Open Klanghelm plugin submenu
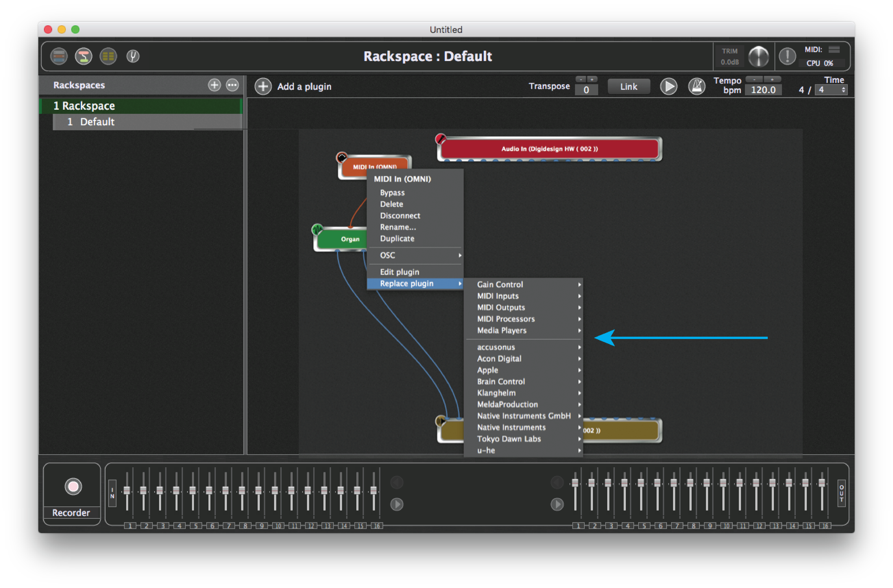The width and height of the screenshot is (893, 588). click(523, 393)
